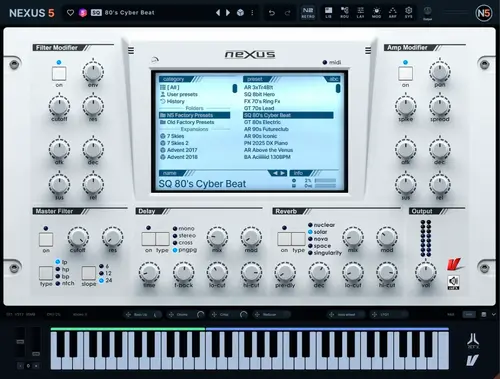Screen dimensions: 500x379
Task: Cycle the Delay type button
Action: [162, 239]
